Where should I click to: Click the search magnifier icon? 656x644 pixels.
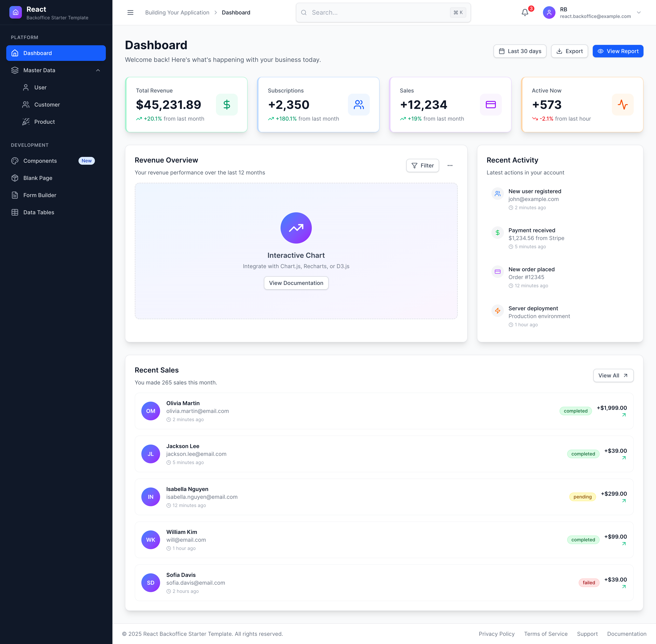304,12
